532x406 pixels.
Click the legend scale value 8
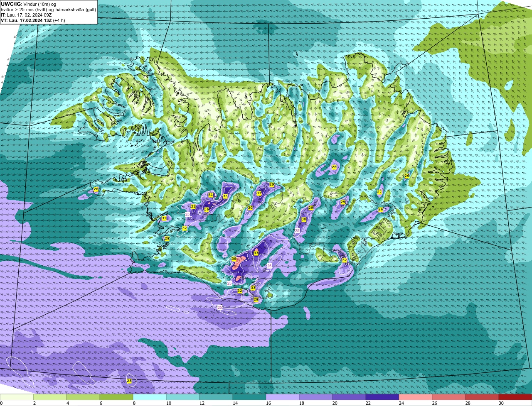click(x=134, y=403)
